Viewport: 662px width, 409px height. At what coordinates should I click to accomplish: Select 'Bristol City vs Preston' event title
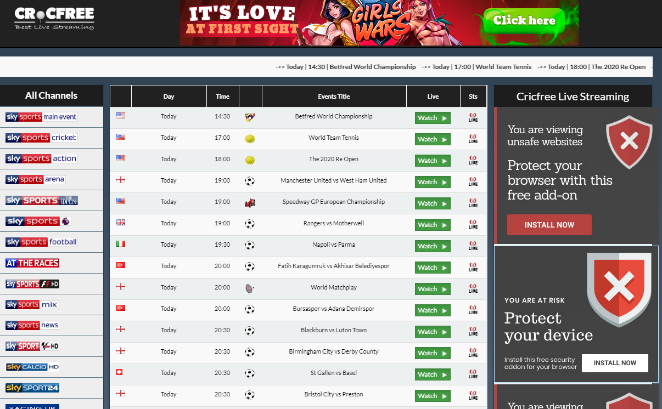pos(334,394)
